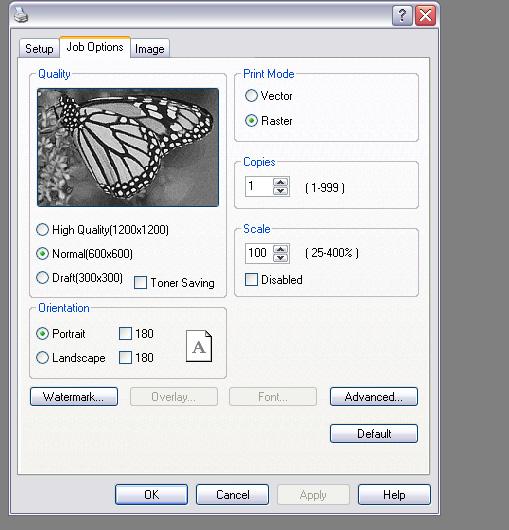The image size is (509, 530).
Task: Click the Orientation group label
Action: (64, 308)
